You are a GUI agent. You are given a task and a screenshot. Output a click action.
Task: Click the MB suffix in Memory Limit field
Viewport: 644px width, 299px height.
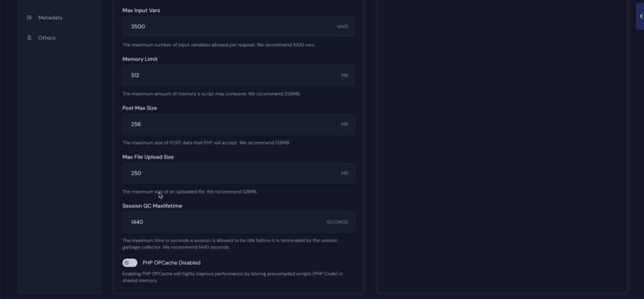[344, 75]
